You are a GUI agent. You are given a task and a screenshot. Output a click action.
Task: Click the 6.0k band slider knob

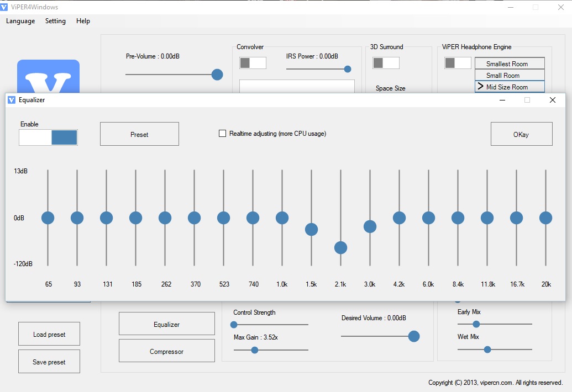coord(429,218)
